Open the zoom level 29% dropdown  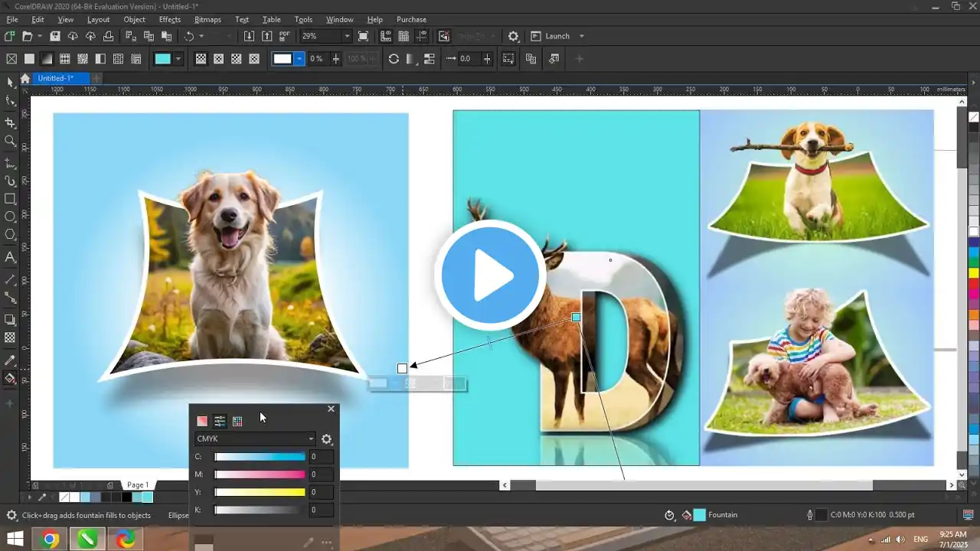(x=347, y=36)
